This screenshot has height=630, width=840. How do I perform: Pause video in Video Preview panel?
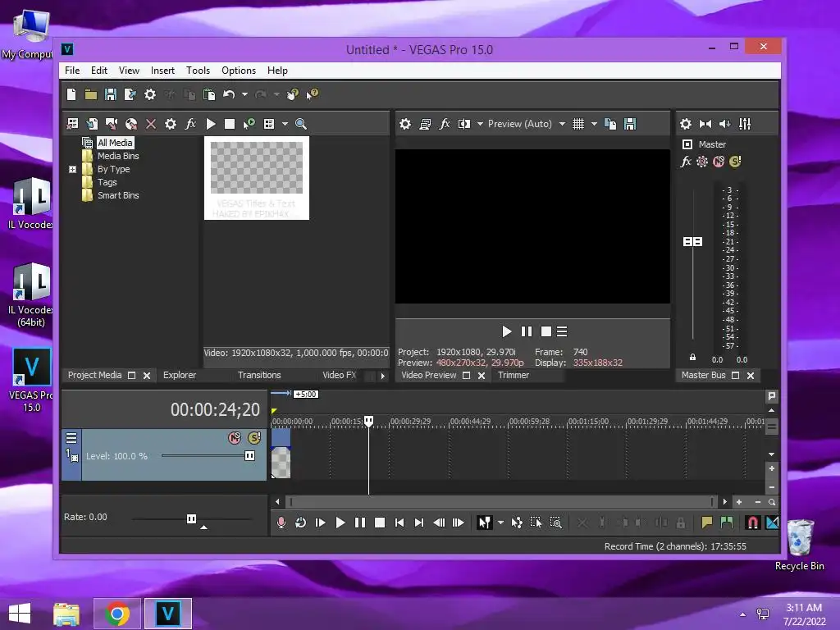tap(527, 331)
